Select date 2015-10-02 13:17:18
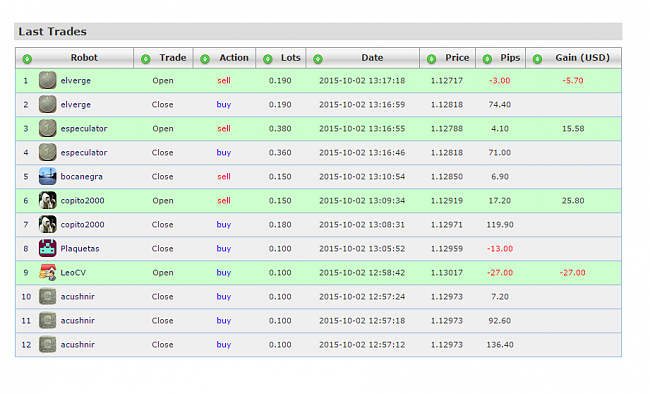The image size is (650, 394). (362, 80)
